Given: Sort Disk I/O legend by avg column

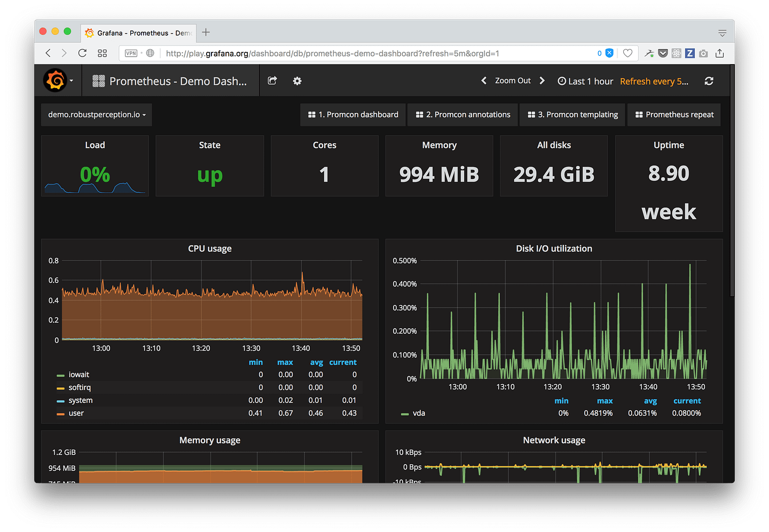Looking at the screenshot, I should click(x=650, y=401).
